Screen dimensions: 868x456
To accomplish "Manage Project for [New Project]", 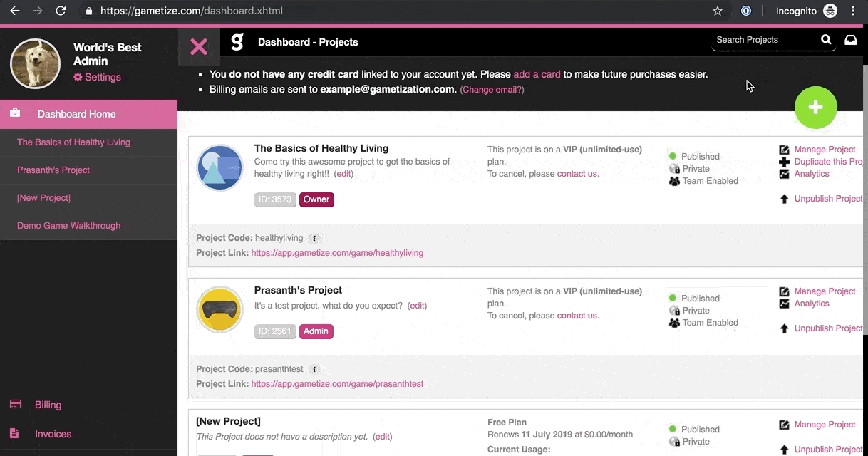I will [x=825, y=425].
